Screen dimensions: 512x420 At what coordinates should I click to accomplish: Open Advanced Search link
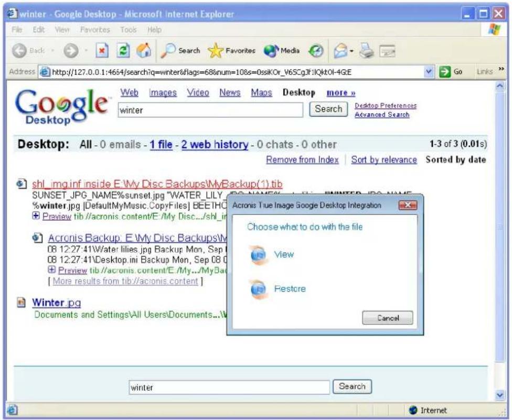click(x=382, y=114)
